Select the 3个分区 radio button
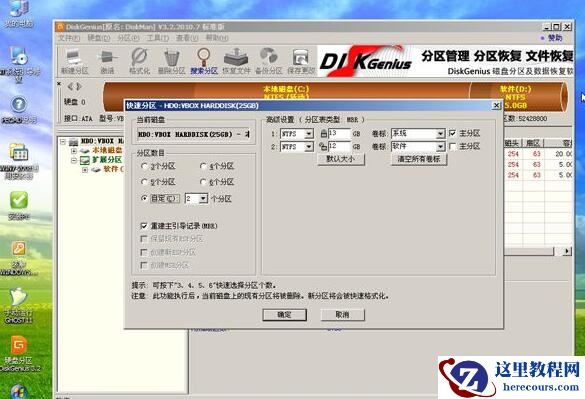This screenshot has width=585, height=399. pyautogui.click(x=144, y=166)
